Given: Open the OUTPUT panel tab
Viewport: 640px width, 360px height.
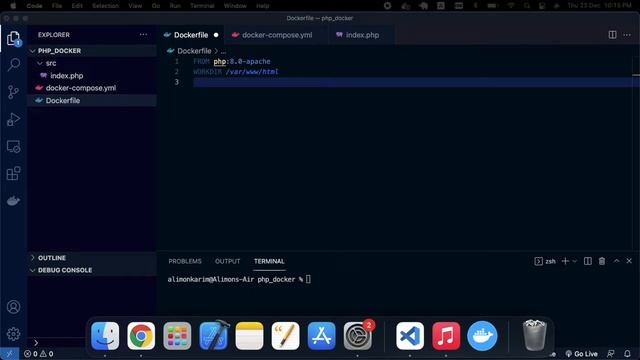Looking at the screenshot, I should pyautogui.click(x=228, y=261).
